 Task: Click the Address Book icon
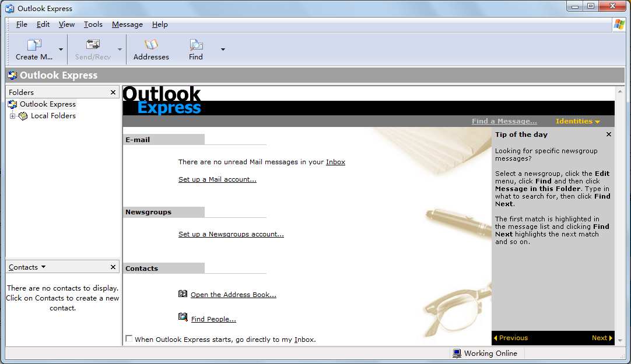183,294
